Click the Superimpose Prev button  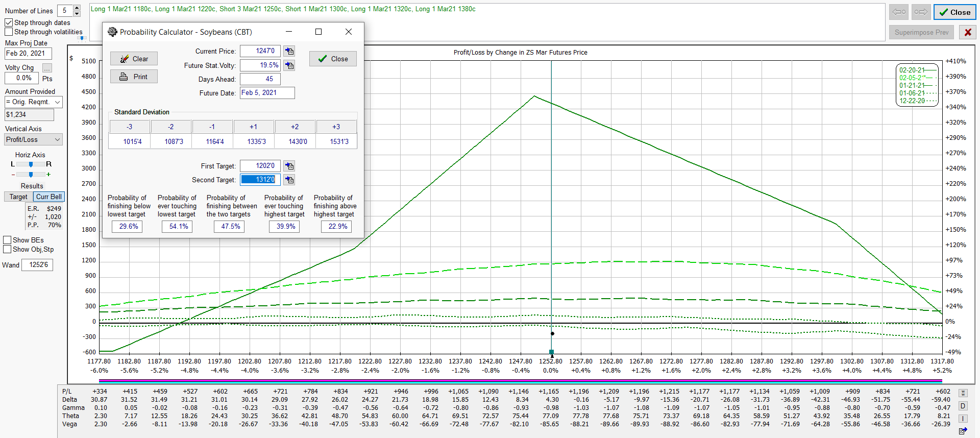click(921, 32)
